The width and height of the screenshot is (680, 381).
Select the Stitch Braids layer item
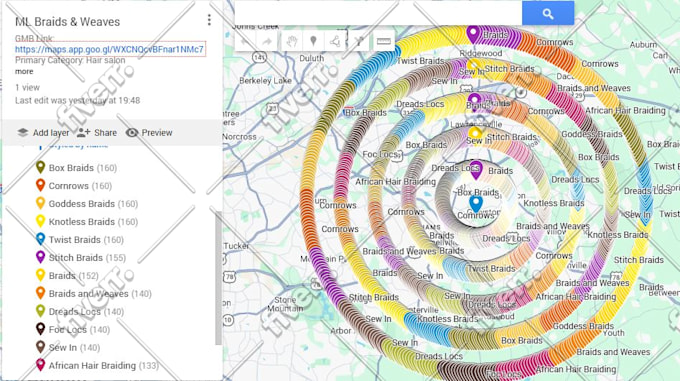tap(81, 258)
